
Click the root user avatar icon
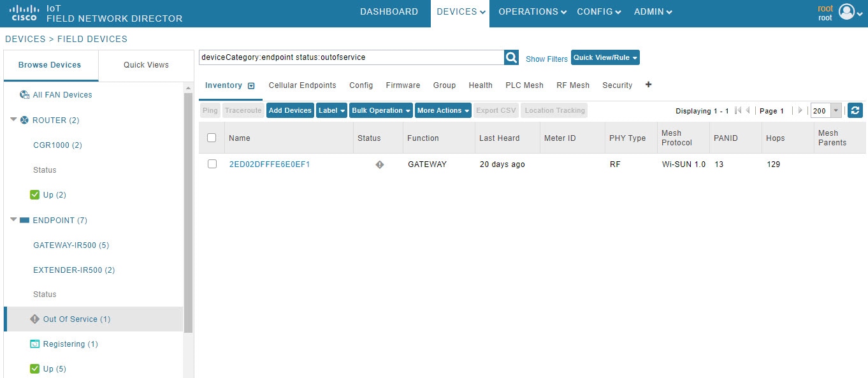846,12
